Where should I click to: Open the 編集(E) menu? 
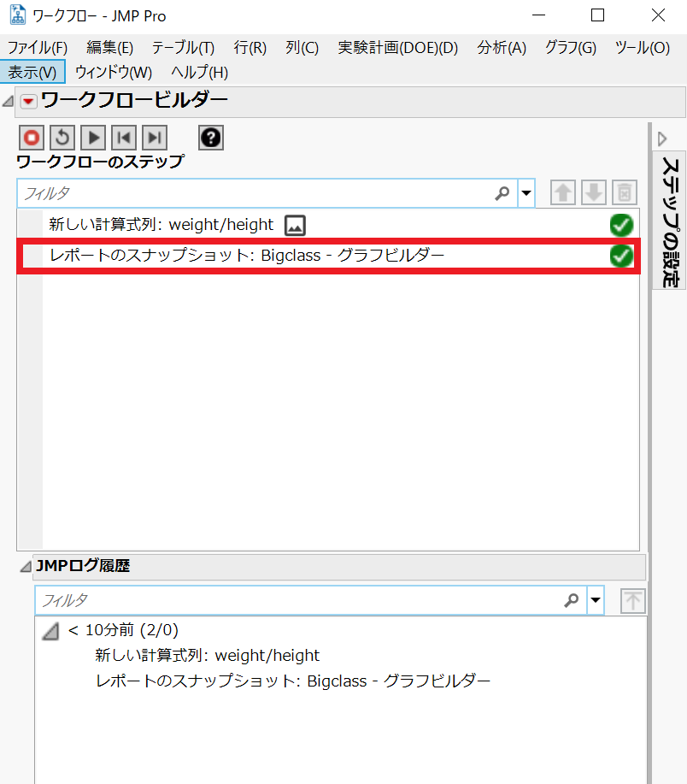click(x=110, y=48)
